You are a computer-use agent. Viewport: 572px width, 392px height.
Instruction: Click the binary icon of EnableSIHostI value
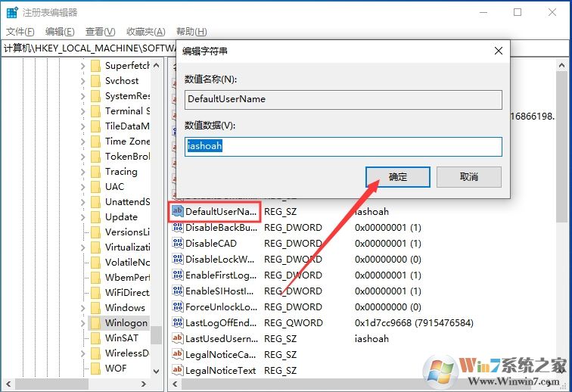click(178, 291)
